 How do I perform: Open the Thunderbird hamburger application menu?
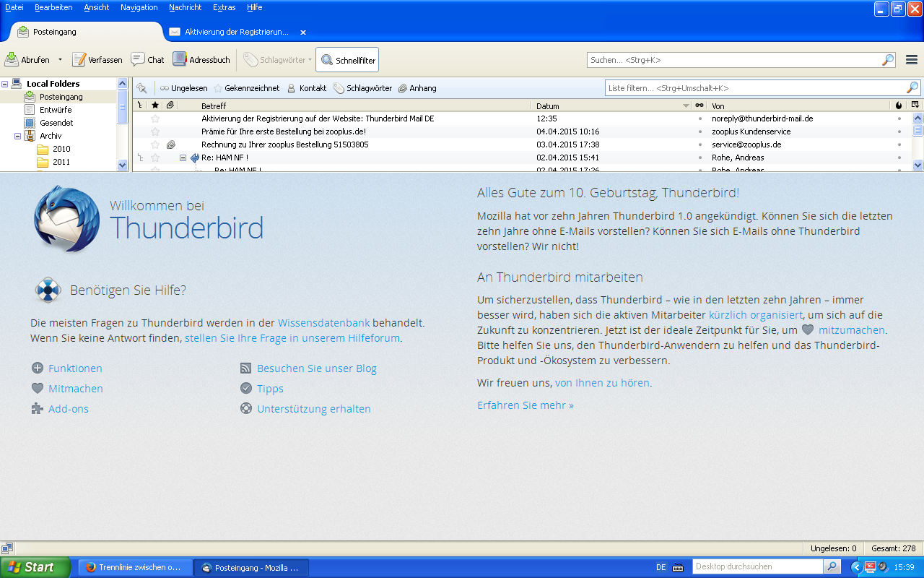point(912,60)
